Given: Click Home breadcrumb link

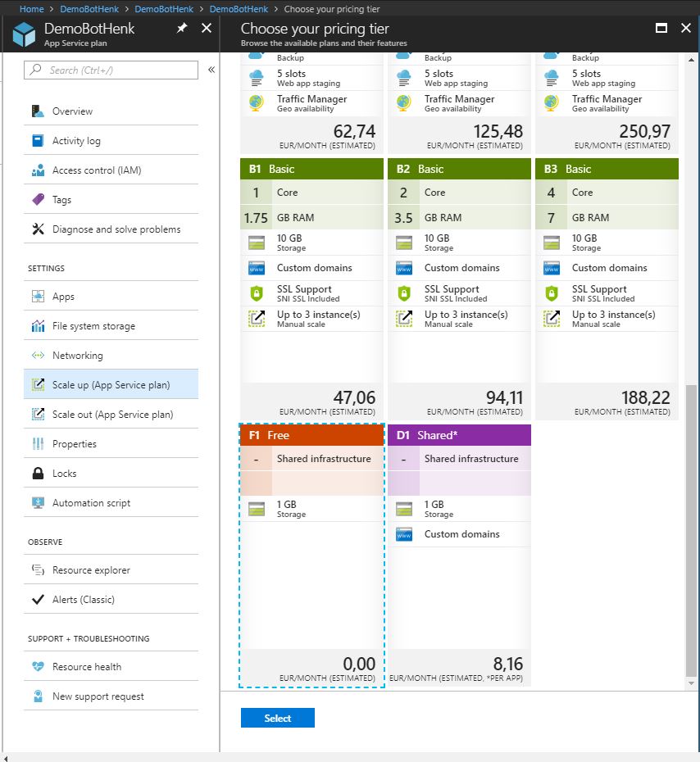Looking at the screenshot, I should click(32, 9).
